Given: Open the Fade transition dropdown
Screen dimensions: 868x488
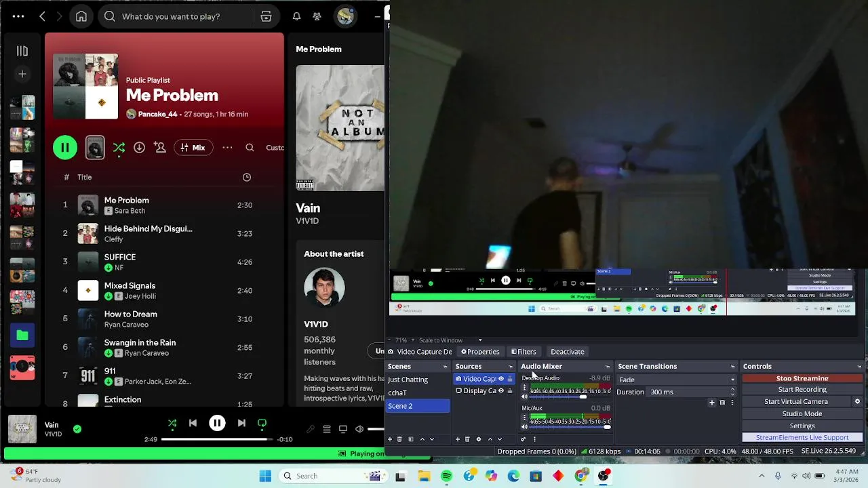Looking at the screenshot, I should tap(676, 380).
